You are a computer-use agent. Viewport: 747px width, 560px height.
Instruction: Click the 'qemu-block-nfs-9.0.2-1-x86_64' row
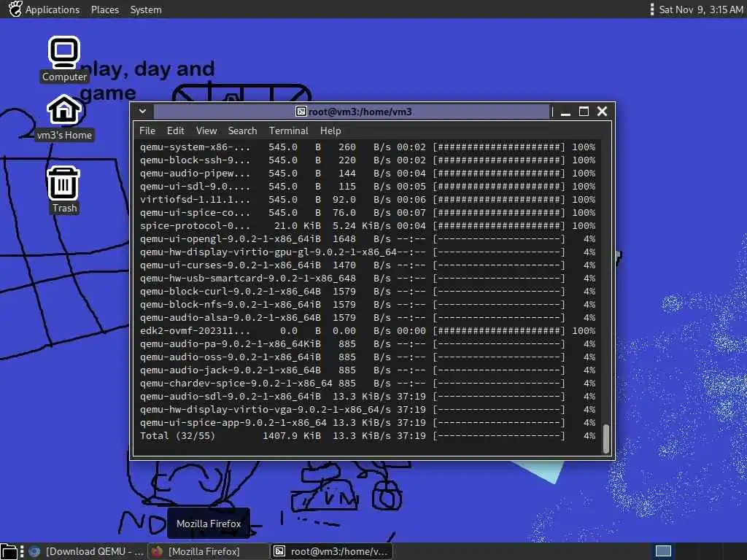pos(368,304)
